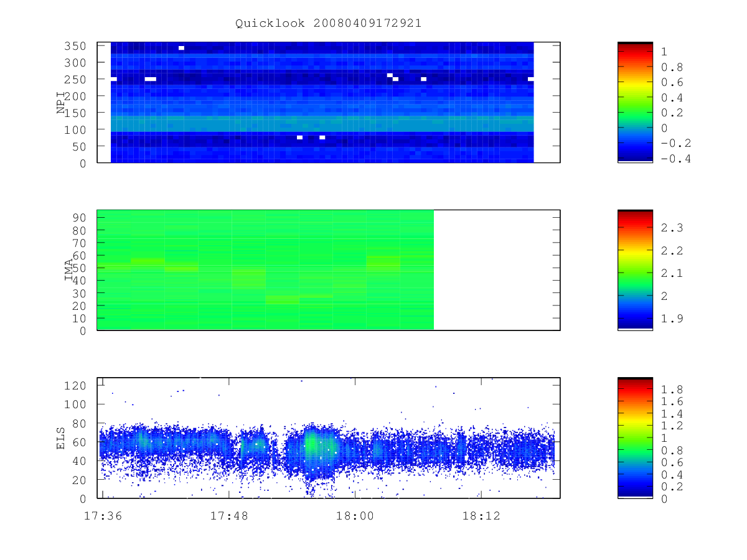This screenshot has width=747, height=560.
Task: Select the NPI panel colorbar
Action: coord(635,102)
